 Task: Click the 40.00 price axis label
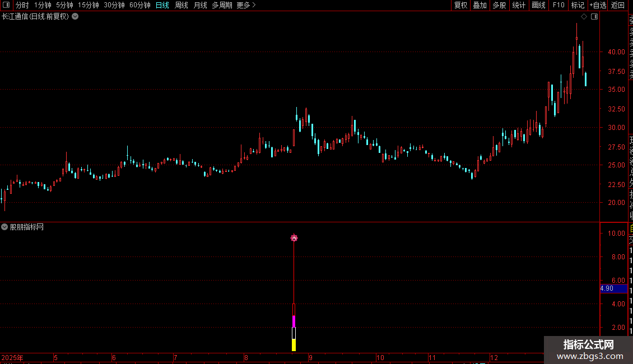click(x=616, y=52)
